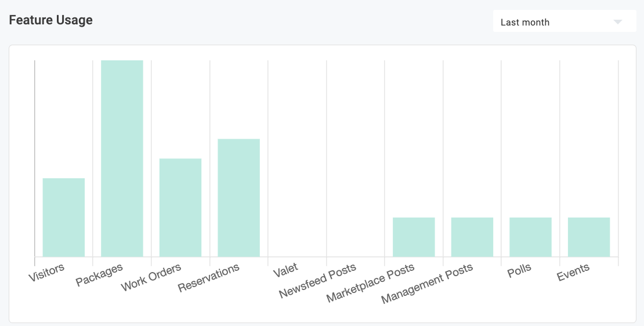Viewport: 644px width, 326px height.
Task: Select the Reservations bar
Action: (238, 197)
